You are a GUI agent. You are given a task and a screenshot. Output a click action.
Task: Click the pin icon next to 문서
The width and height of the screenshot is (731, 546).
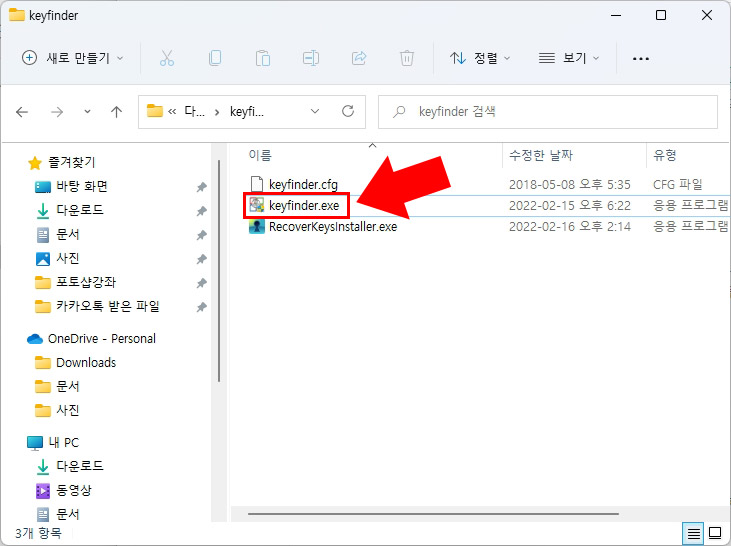201,235
